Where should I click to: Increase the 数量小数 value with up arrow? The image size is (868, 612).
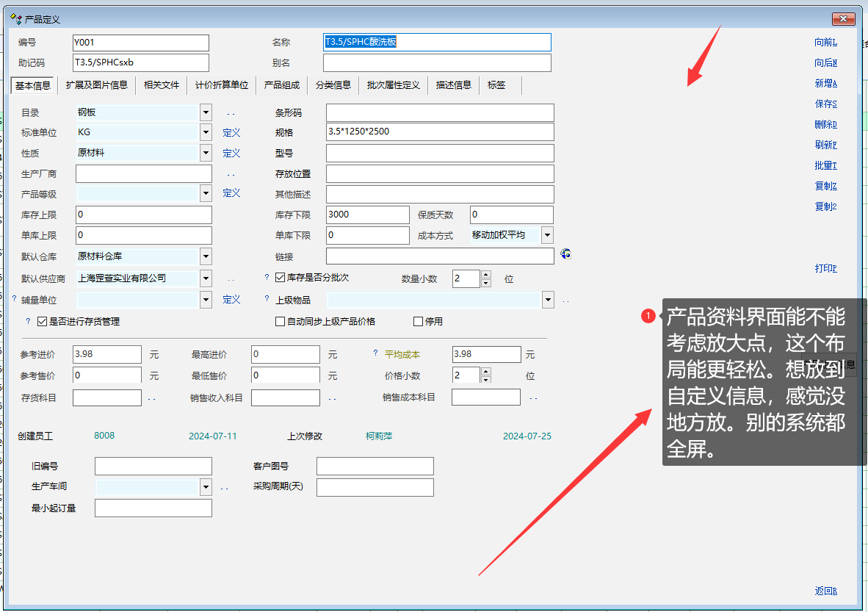(485, 275)
